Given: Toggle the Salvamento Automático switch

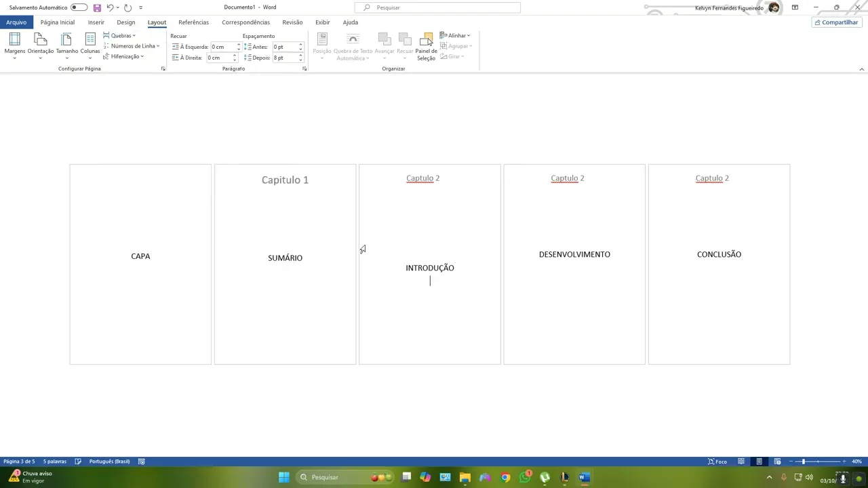Looking at the screenshot, I should [79, 7].
